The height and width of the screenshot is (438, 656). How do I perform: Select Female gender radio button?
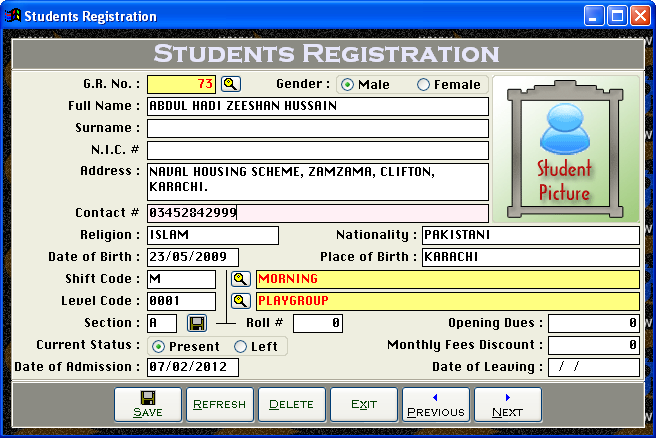(423, 85)
